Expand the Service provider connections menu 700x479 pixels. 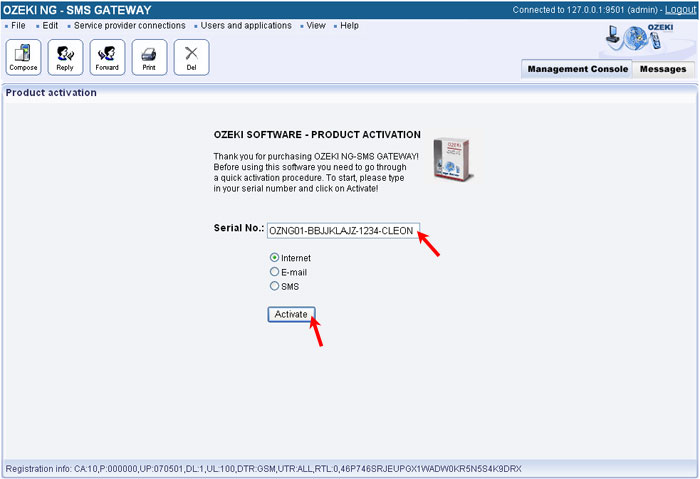[x=129, y=25]
